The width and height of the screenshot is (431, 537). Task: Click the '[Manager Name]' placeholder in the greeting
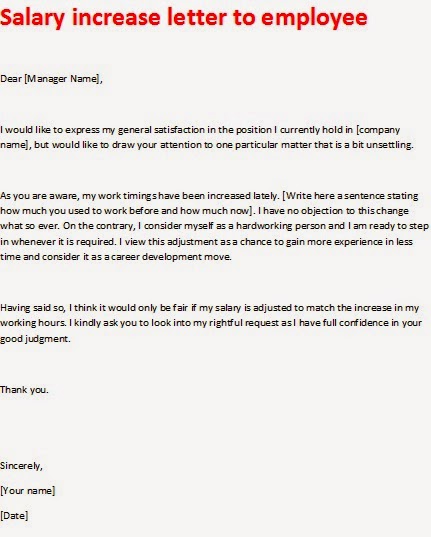tap(63, 79)
